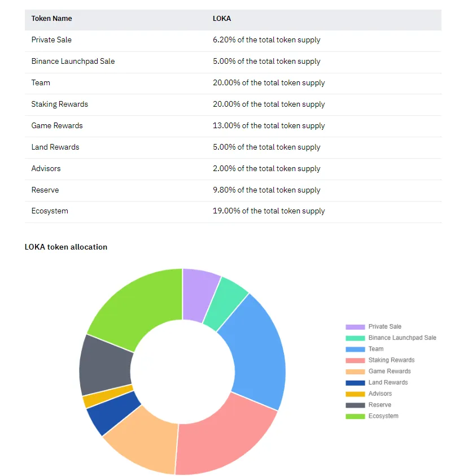This screenshot has height=476, width=459.
Task: Click the 6.20% of total token supply value
Action: [x=266, y=40]
